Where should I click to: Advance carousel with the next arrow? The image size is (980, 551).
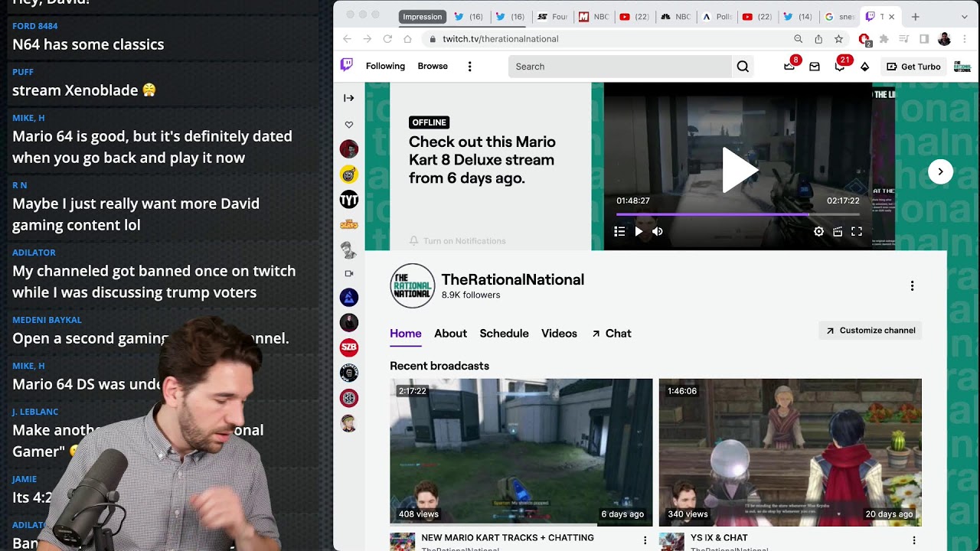(940, 171)
